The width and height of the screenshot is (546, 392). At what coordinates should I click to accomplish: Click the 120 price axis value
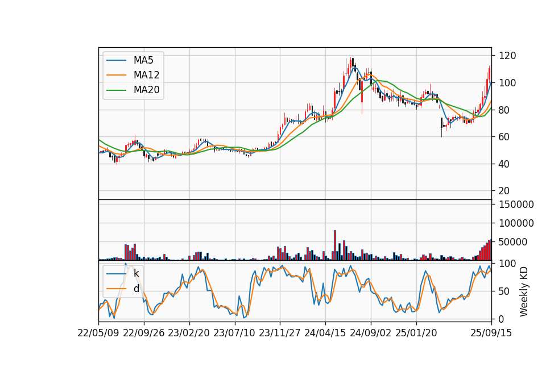click(x=507, y=56)
